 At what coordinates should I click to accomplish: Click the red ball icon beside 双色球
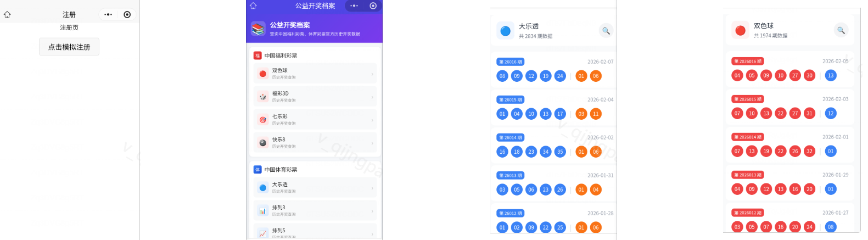click(x=263, y=74)
